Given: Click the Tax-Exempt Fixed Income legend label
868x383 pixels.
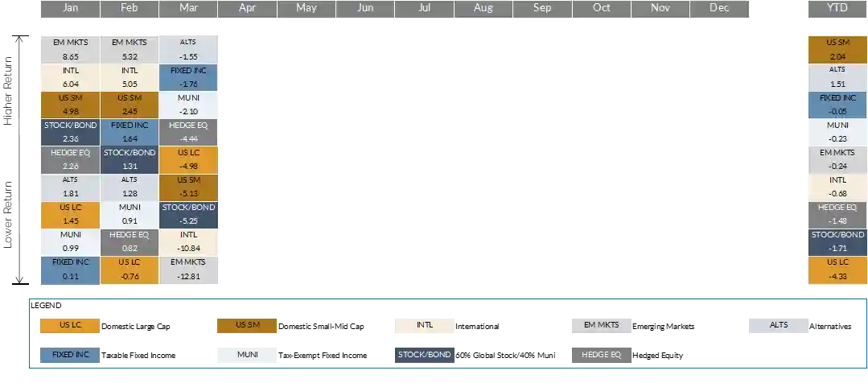Looking at the screenshot, I should (323, 356).
